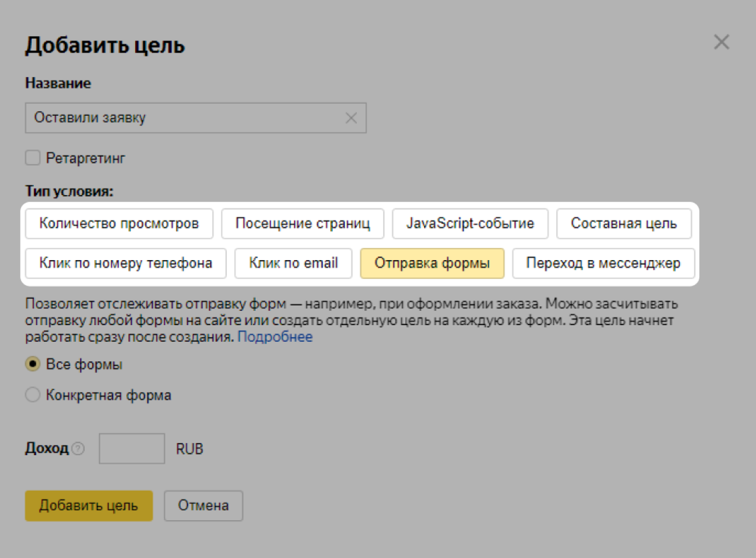Select Количество просмотров condition type
Screen dimensions: 756x558
[x=119, y=223]
